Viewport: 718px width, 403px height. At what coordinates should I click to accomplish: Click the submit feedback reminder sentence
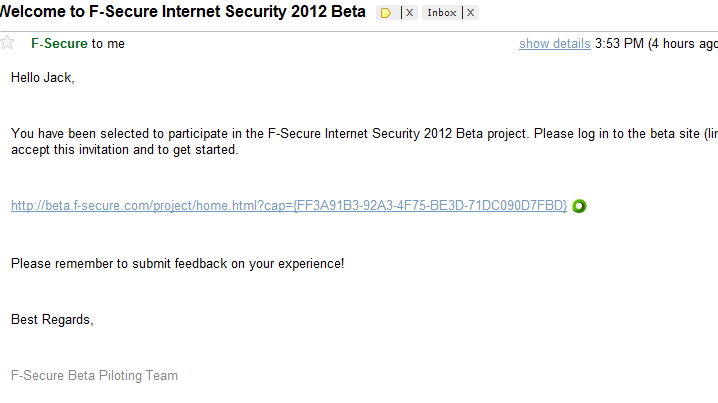click(177, 263)
